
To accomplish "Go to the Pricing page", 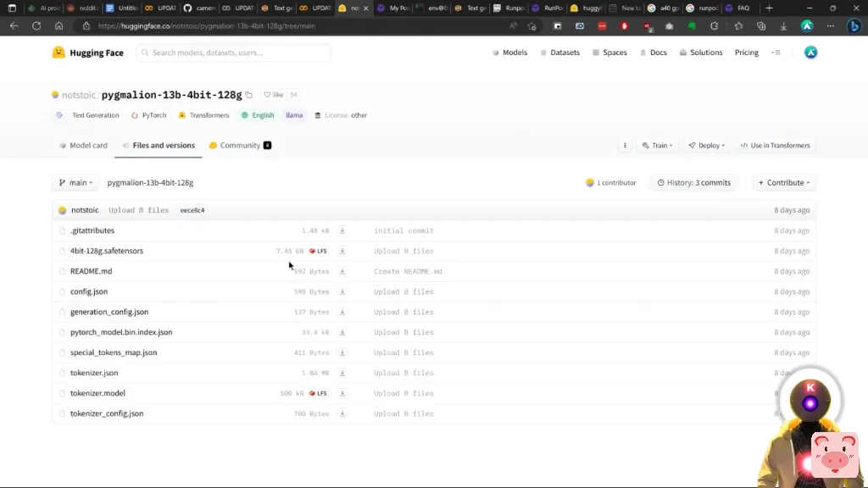I will (746, 53).
